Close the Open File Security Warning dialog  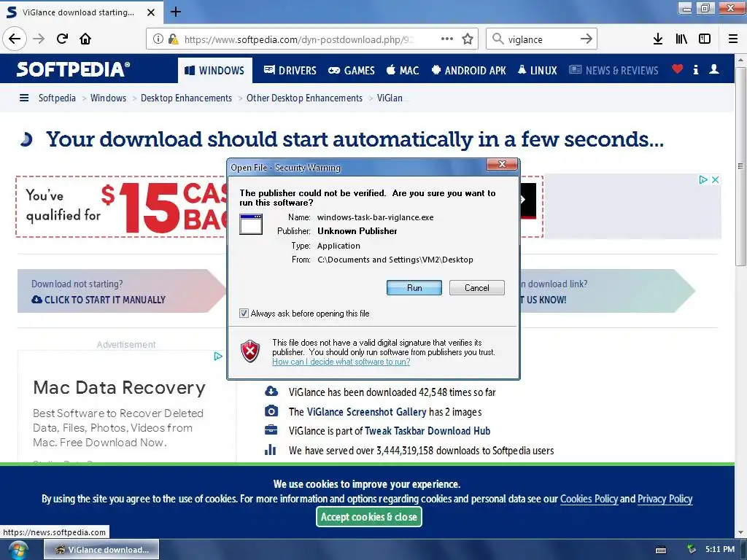502,164
